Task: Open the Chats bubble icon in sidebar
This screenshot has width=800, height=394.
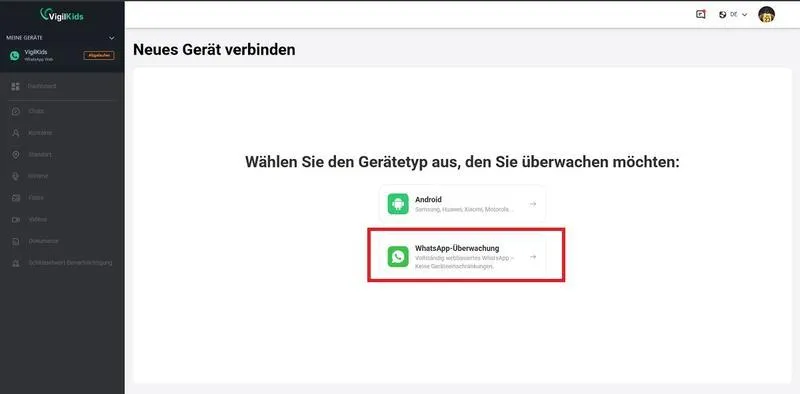Action: tap(15, 111)
